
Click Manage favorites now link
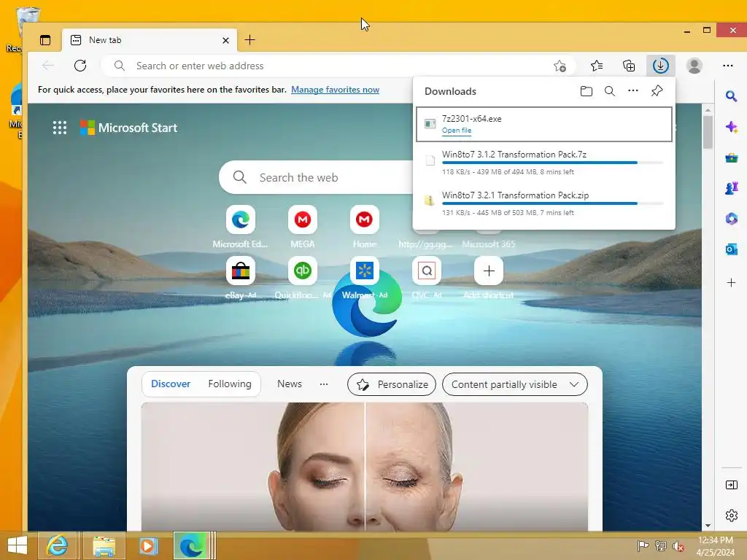point(335,90)
